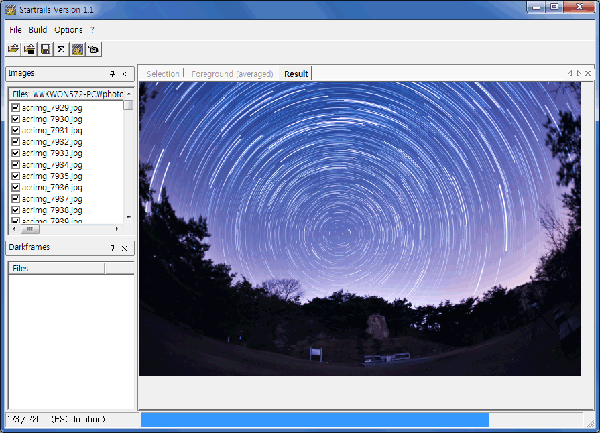Click the Files column header in Images
This screenshot has height=433, width=600.
[x=67, y=94]
